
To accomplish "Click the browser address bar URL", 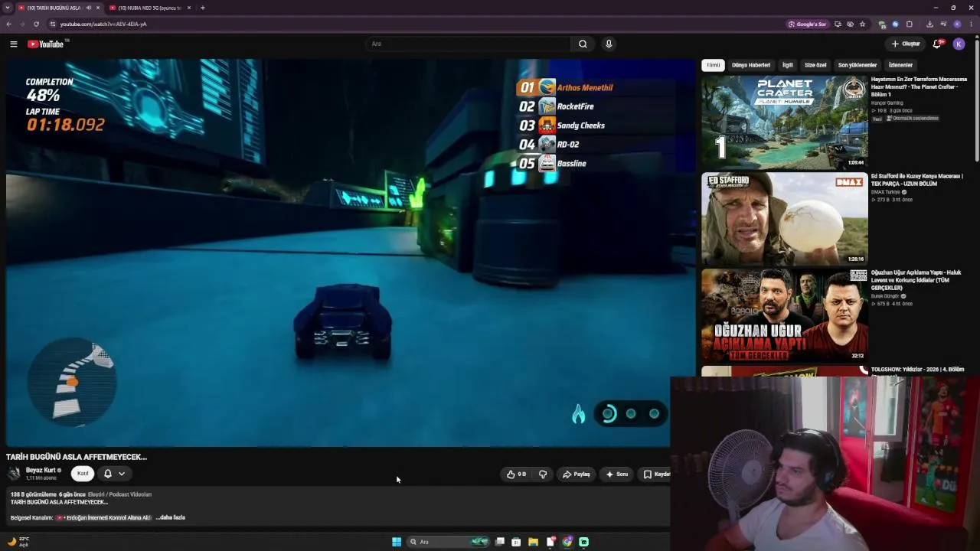I will coord(103,24).
